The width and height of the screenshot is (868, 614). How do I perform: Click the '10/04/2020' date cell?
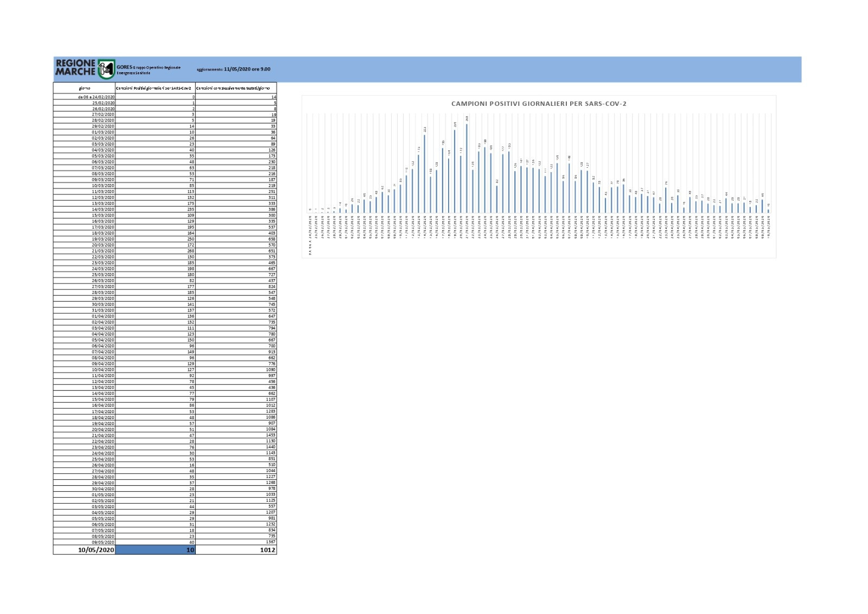tap(85, 370)
